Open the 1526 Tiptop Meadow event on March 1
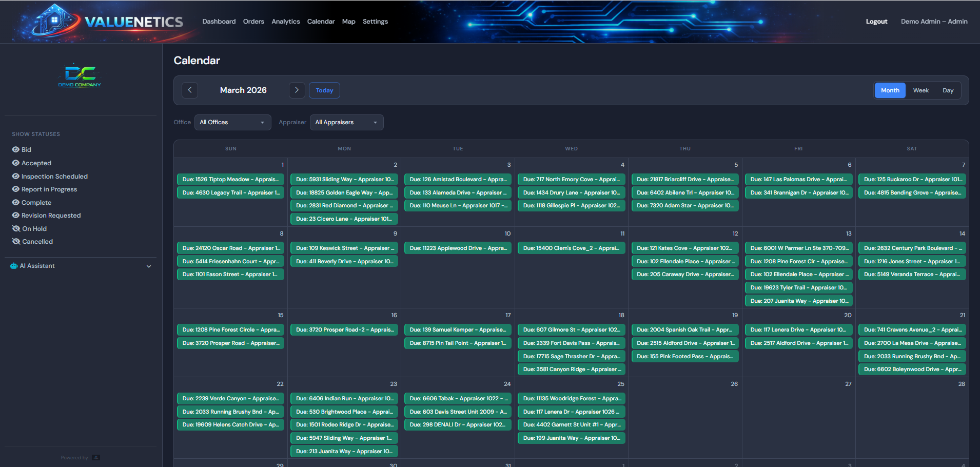The height and width of the screenshot is (467, 980). (230, 179)
